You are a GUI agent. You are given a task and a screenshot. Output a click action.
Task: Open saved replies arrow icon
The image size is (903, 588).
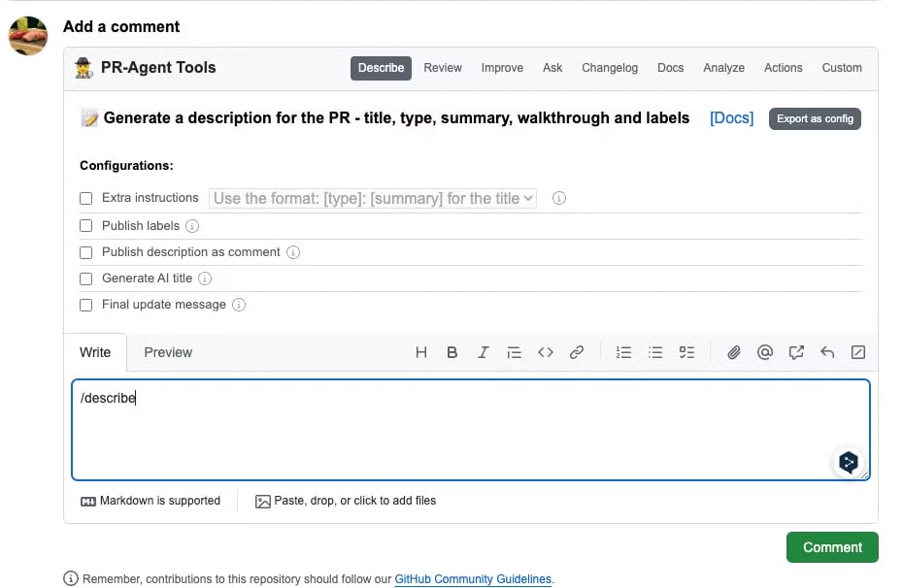pyautogui.click(x=827, y=352)
